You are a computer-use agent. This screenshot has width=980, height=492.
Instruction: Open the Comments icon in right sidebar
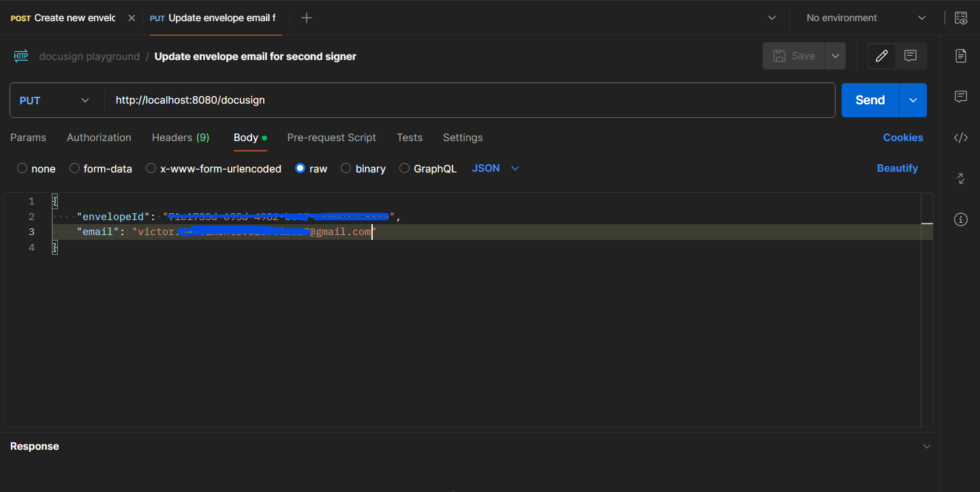tap(961, 97)
